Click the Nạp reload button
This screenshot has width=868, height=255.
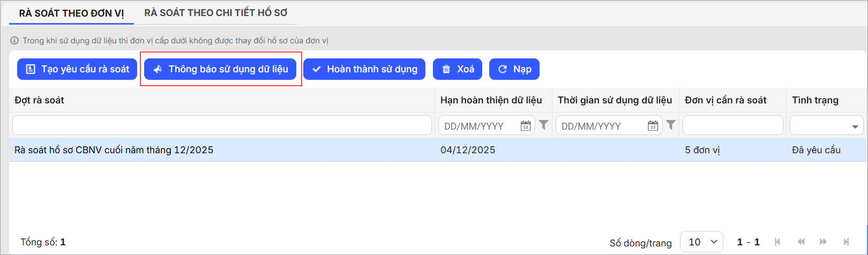coord(514,69)
